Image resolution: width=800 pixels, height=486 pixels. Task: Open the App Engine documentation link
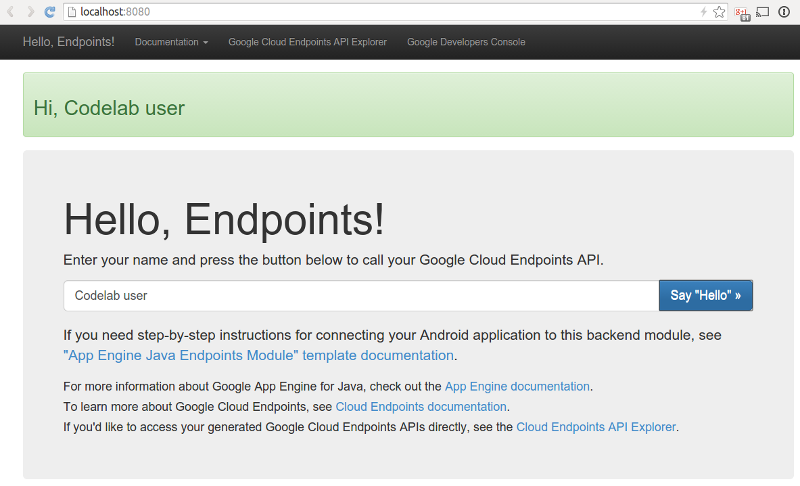[517, 386]
